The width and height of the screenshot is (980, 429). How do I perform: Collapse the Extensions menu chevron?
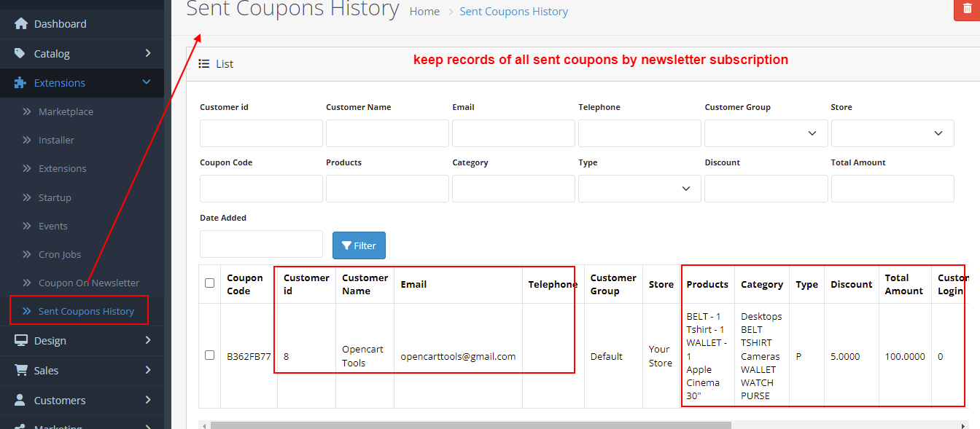(x=147, y=83)
